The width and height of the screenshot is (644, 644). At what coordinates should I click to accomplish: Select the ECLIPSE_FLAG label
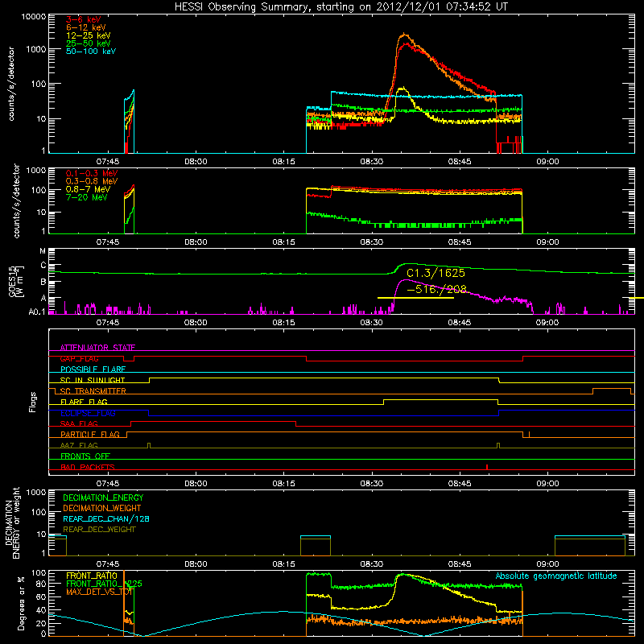88,413
